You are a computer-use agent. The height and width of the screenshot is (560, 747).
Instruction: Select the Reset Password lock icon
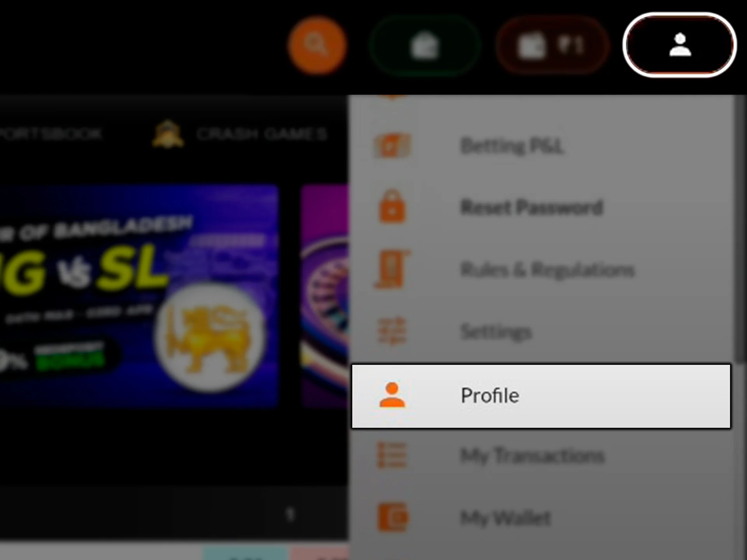pyautogui.click(x=391, y=207)
